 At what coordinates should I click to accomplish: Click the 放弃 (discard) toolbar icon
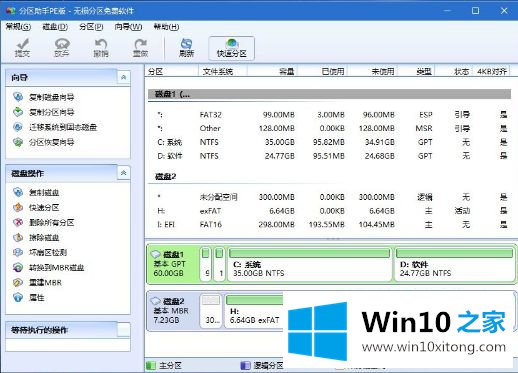click(62, 48)
